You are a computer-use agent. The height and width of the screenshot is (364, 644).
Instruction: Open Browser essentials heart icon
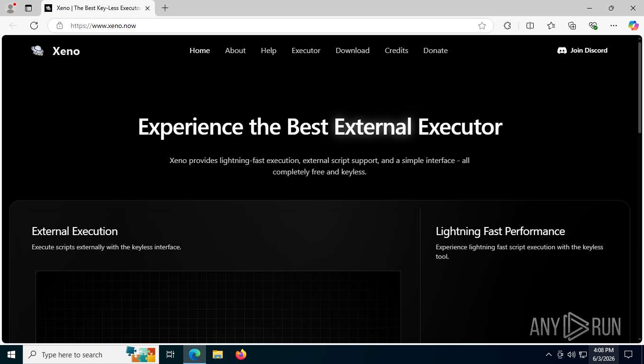[593, 26]
